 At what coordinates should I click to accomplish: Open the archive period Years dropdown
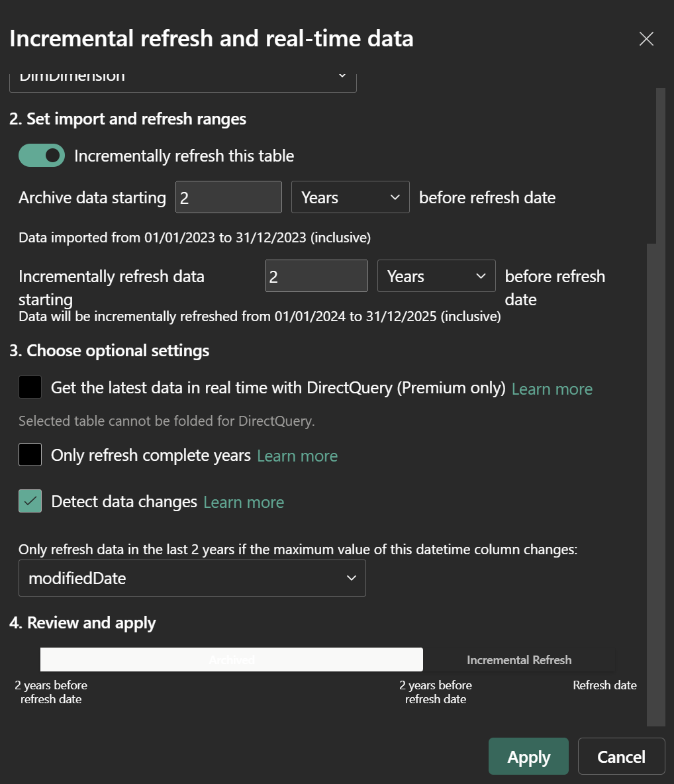tap(350, 197)
